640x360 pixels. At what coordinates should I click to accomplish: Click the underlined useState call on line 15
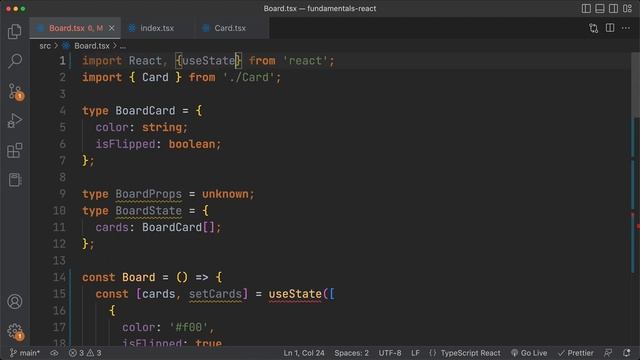[x=295, y=294]
